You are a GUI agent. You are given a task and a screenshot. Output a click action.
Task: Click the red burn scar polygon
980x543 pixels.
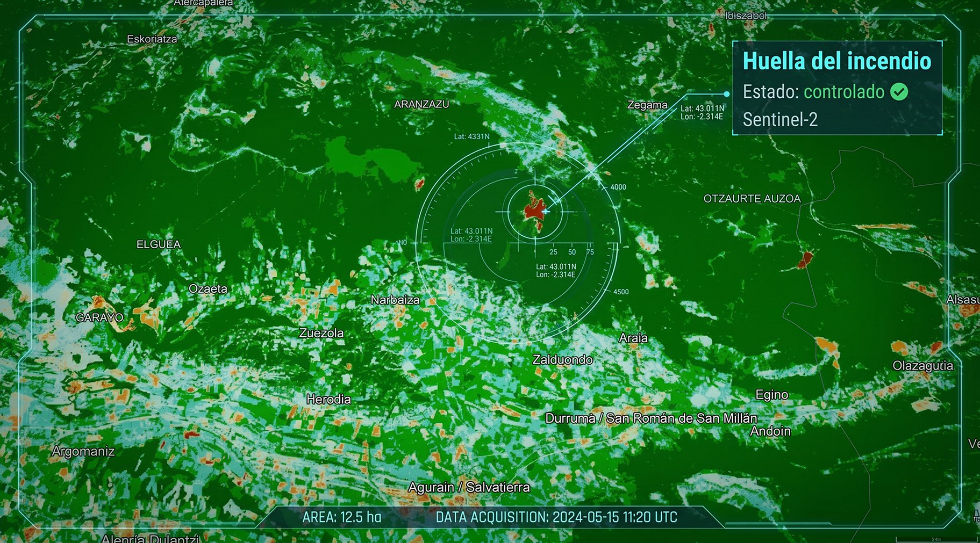click(x=534, y=210)
